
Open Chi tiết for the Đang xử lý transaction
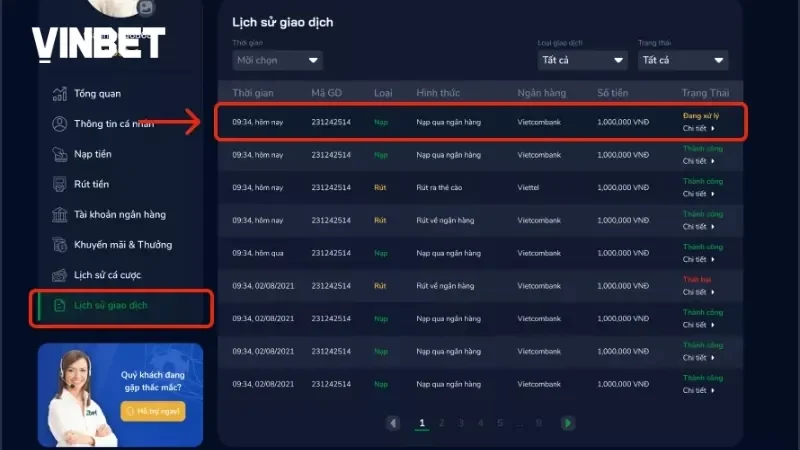(699, 129)
